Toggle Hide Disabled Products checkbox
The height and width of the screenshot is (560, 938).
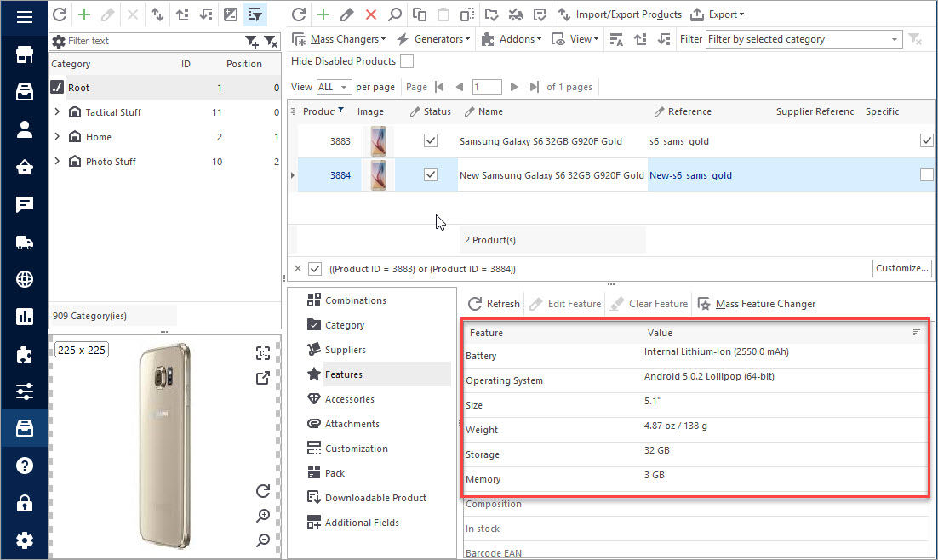[x=407, y=61]
